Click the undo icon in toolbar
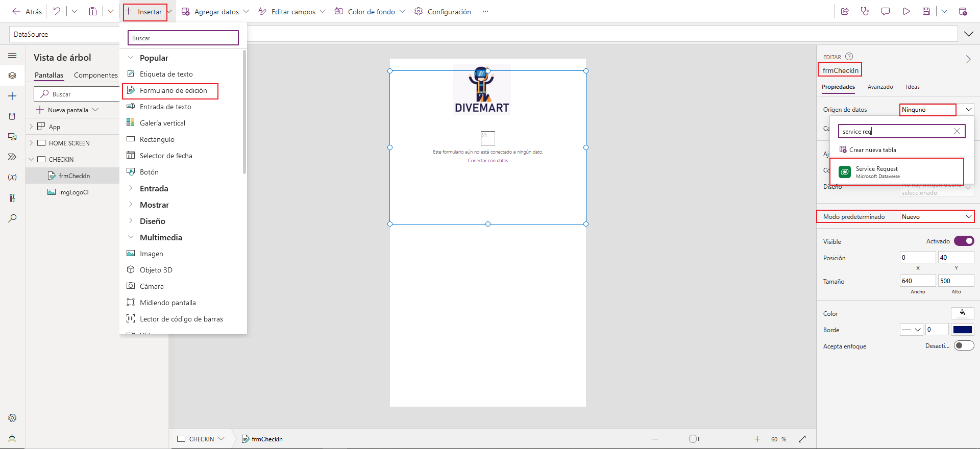 pos(57,11)
